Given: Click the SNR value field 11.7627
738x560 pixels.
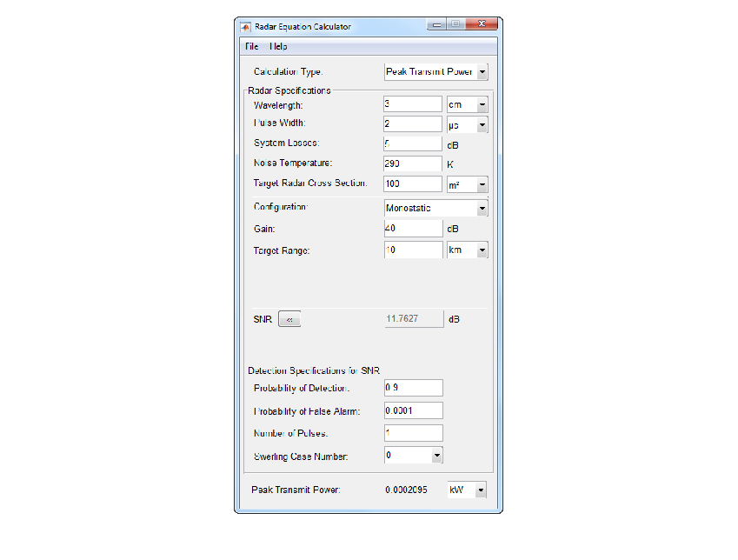Looking at the screenshot, I should [414, 319].
